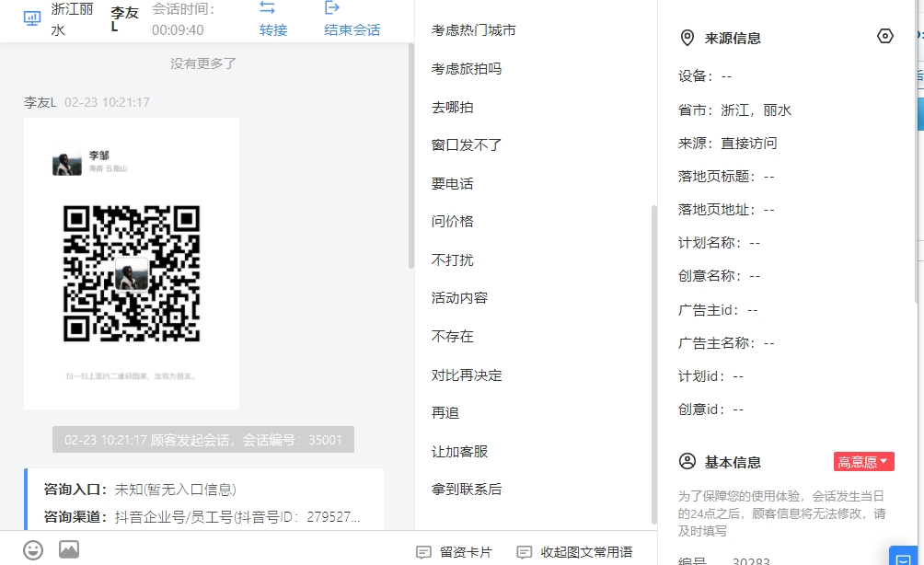Viewport: 924px width, 565px height.
Task: Click the 基本信息 section heading
Action: click(733, 462)
